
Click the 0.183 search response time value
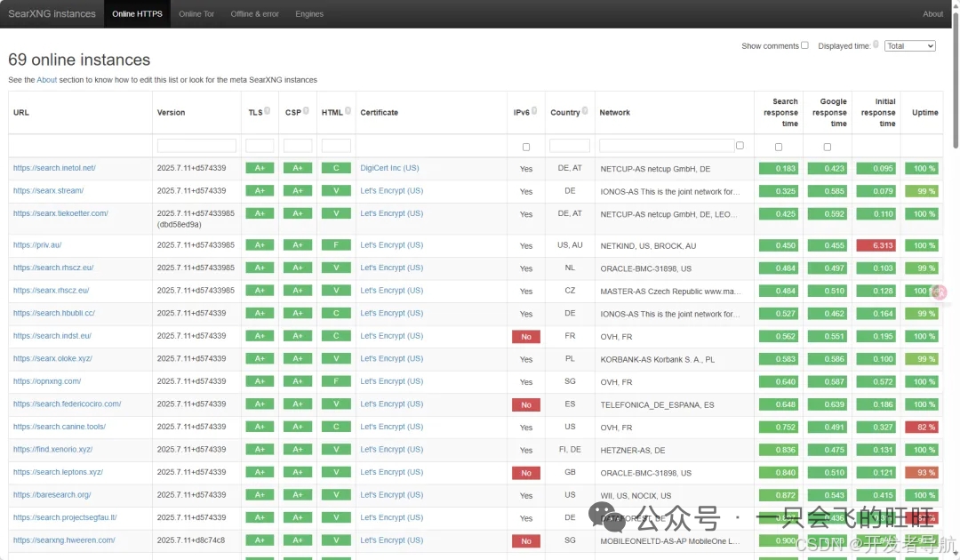pyautogui.click(x=779, y=168)
